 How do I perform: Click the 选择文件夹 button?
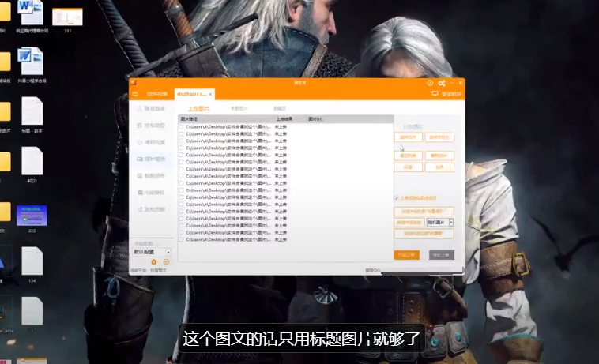(x=439, y=137)
